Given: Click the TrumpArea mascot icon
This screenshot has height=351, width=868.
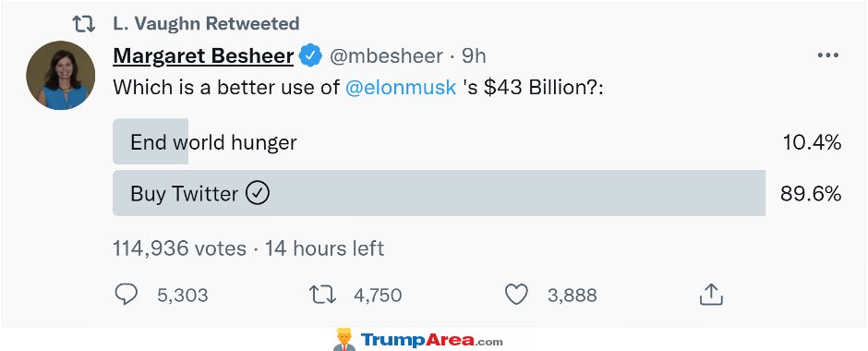Looking at the screenshot, I should point(344,339).
